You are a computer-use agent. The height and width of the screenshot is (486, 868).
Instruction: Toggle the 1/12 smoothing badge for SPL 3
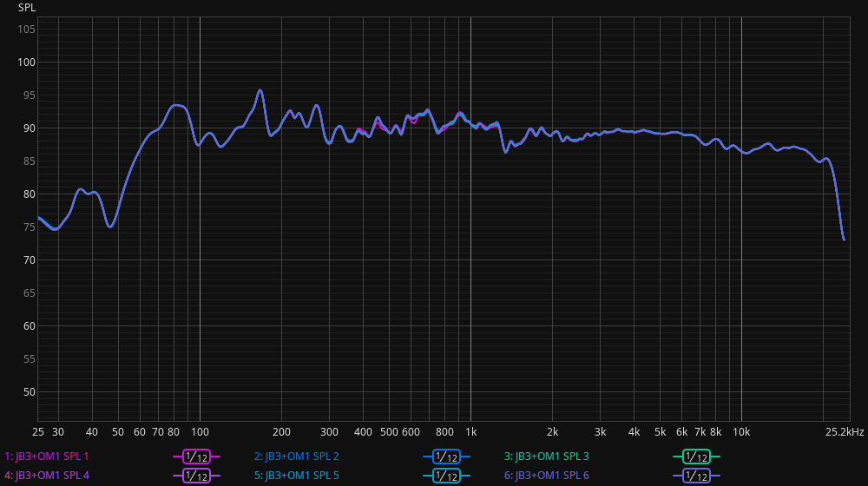(696, 456)
